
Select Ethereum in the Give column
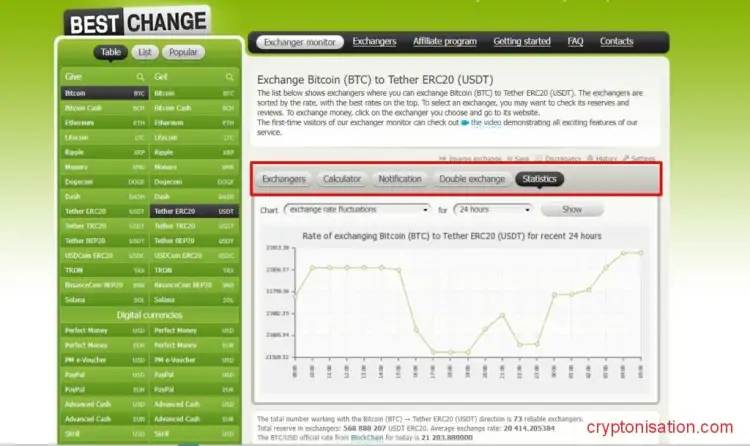pos(105,123)
